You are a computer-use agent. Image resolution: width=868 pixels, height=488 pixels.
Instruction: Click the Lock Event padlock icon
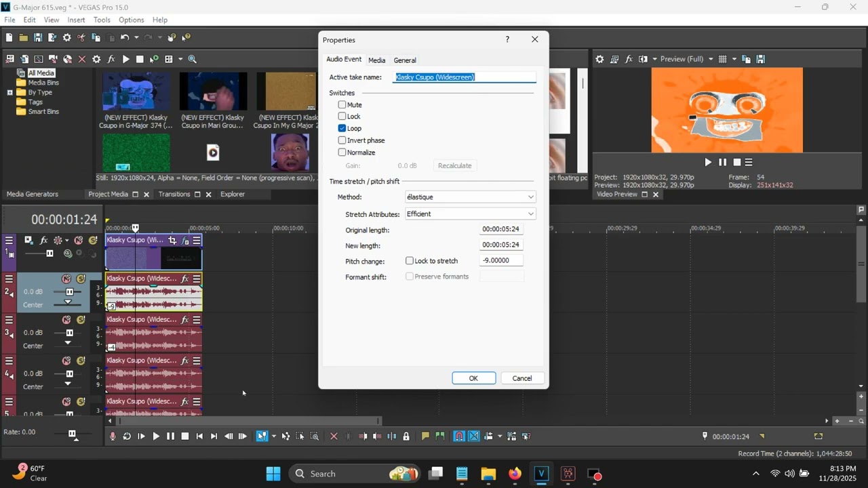coord(406,436)
